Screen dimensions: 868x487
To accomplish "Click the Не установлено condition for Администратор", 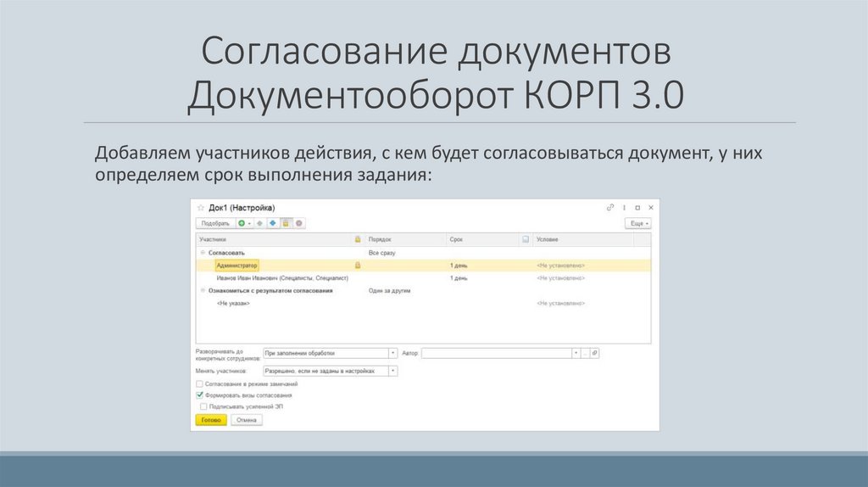I will (560, 266).
